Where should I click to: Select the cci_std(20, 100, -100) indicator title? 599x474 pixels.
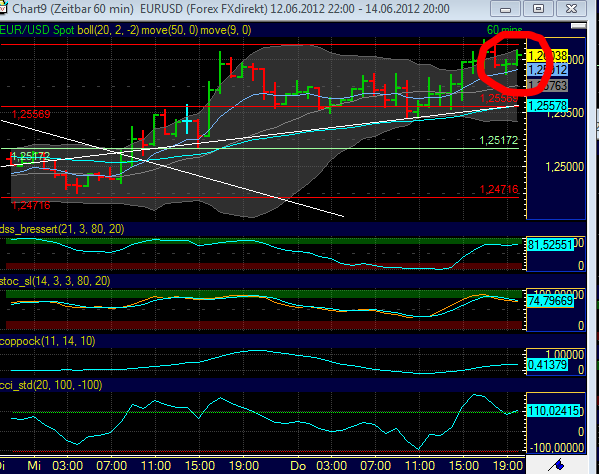(51, 385)
